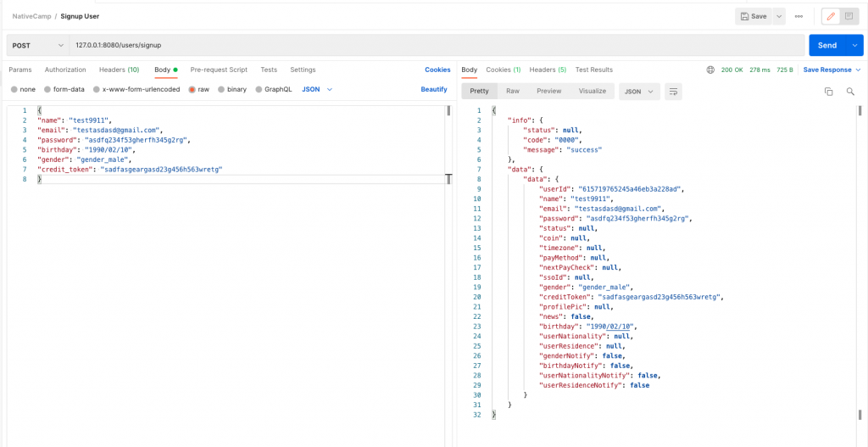Select the form-data body type
868x447 pixels.
pyautogui.click(x=64, y=89)
